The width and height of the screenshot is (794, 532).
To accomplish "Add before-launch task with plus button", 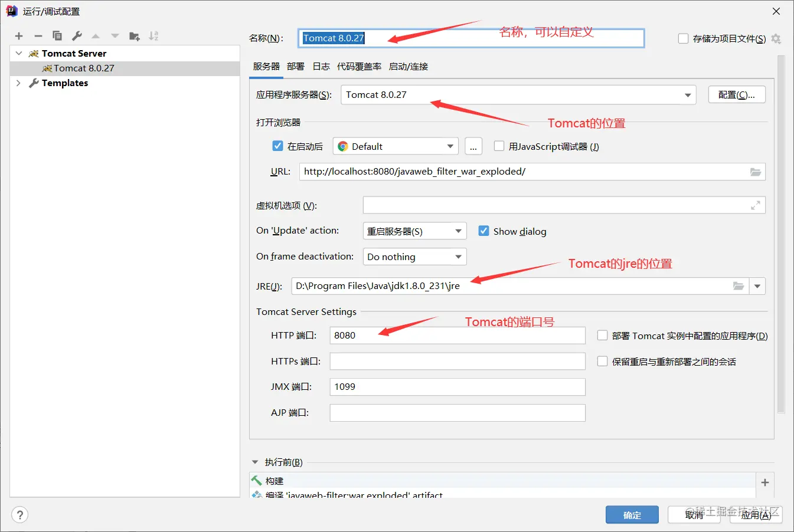I will tap(765, 482).
